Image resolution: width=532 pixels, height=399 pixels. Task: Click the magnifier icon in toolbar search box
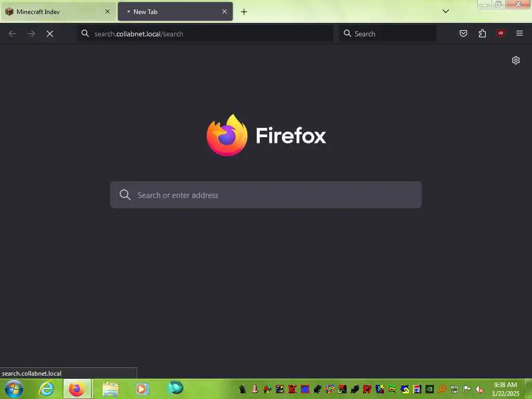[348, 33]
